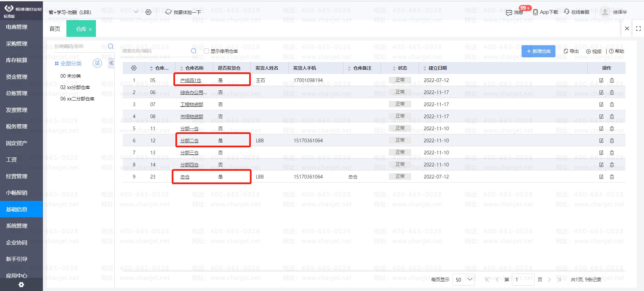The image size is (644, 291).
Task: Select the 06 xx二分部仓库 category
Action: click(x=77, y=99)
